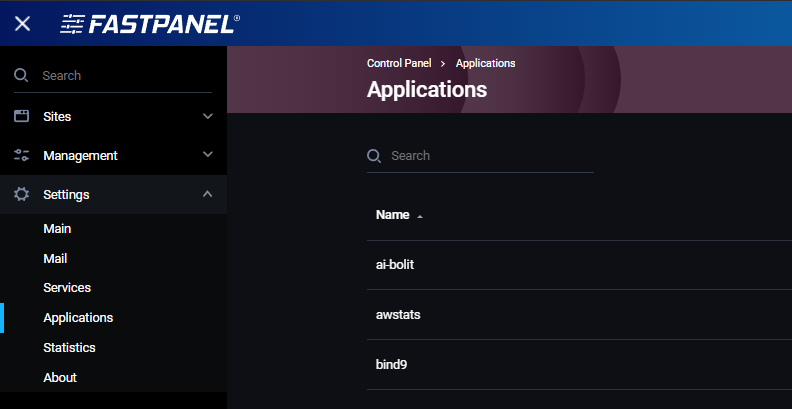Click the Sites window icon

(x=21, y=116)
